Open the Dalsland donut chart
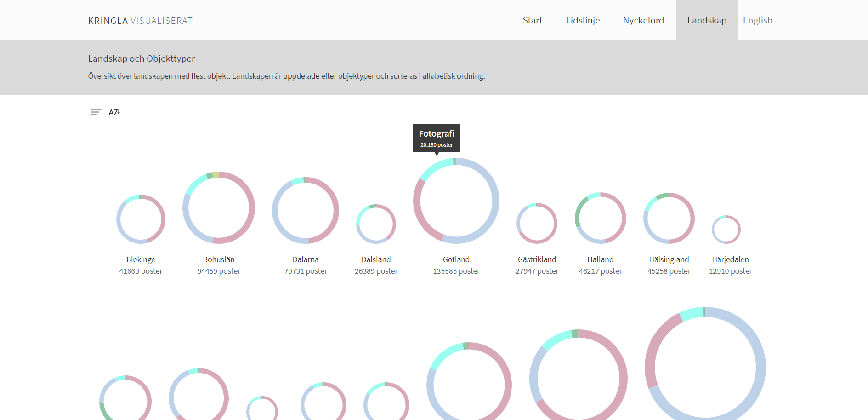The image size is (868, 420). click(393, 224)
